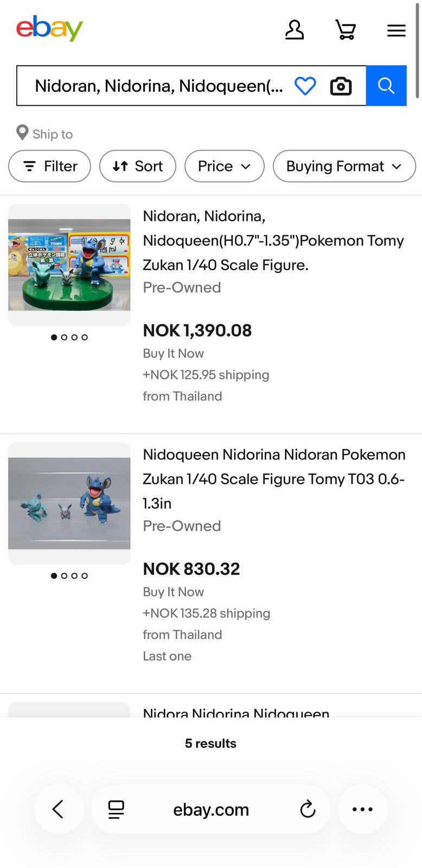Viewport: 422px width, 868px height.
Task: Open the Sort options
Action: [138, 166]
